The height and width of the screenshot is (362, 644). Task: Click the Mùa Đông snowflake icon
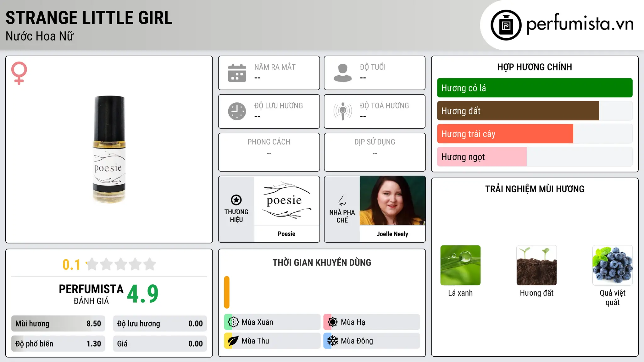click(333, 341)
